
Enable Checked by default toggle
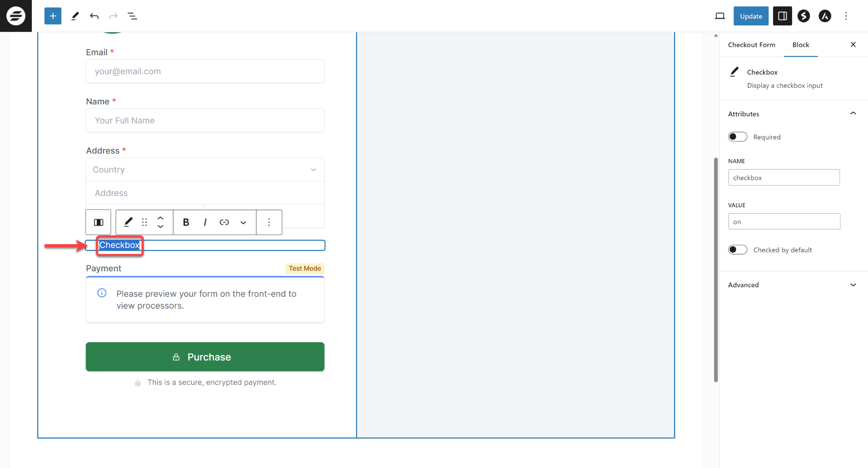(737, 250)
